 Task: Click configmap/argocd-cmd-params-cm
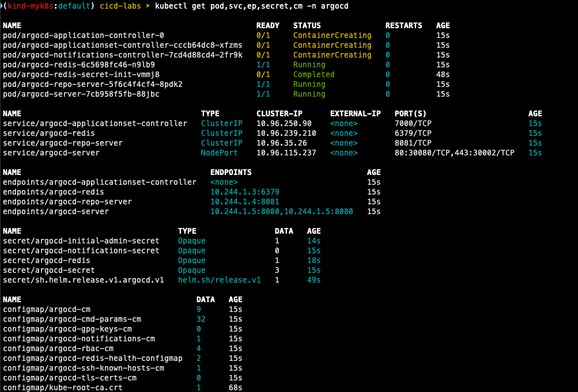pos(72,319)
